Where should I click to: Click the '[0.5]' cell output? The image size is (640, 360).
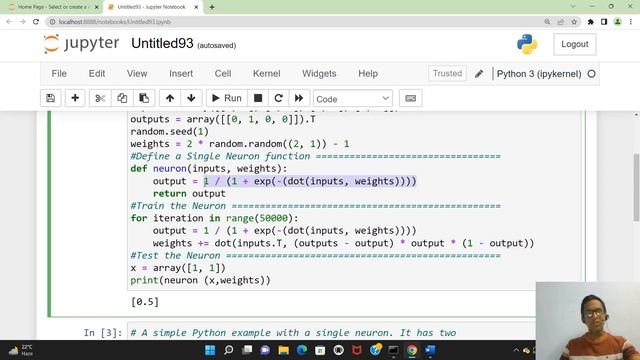pyautogui.click(x=145, y=302)
